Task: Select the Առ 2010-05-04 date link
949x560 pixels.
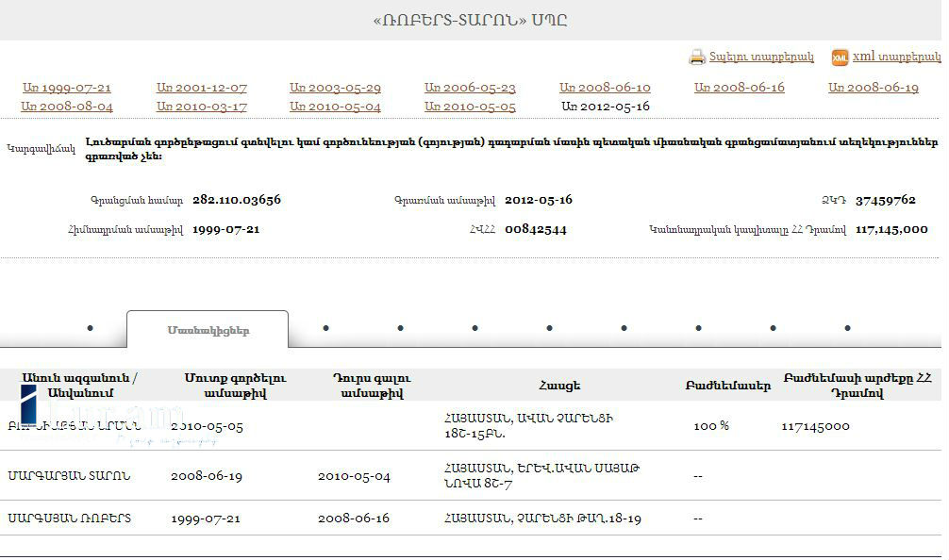Action: click(336, 107)
